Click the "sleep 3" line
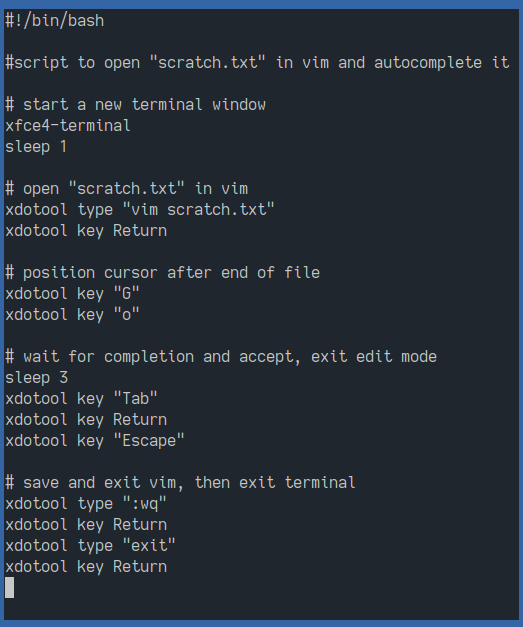The image size is (523, 627). pyautogui.click(x=36, y=377)
